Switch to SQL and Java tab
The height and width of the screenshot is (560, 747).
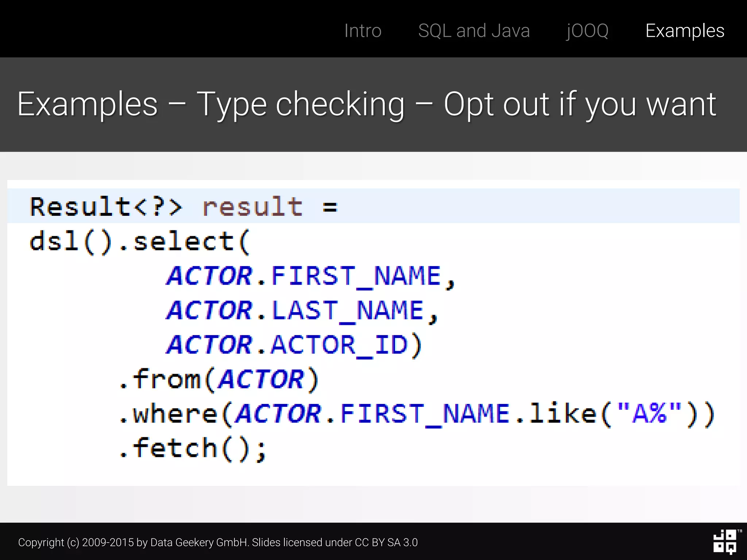pyautogui.click(x=473, y=31)
